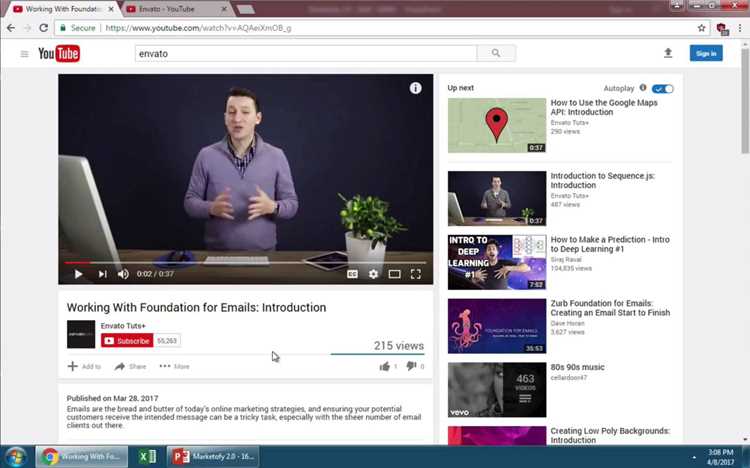Image resolution: width=750 pixels, height=468 pixels.
Task: Click the Autoplay info icon
Action: (x=643, y=88)
